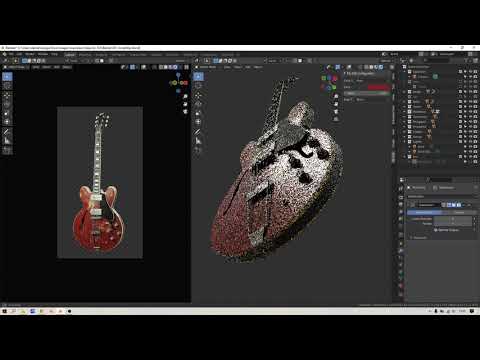Toggle overlays button in left viewport
The height and width of the screenshot is (360, 480).
pyautogui.click(x=144, y=67)
